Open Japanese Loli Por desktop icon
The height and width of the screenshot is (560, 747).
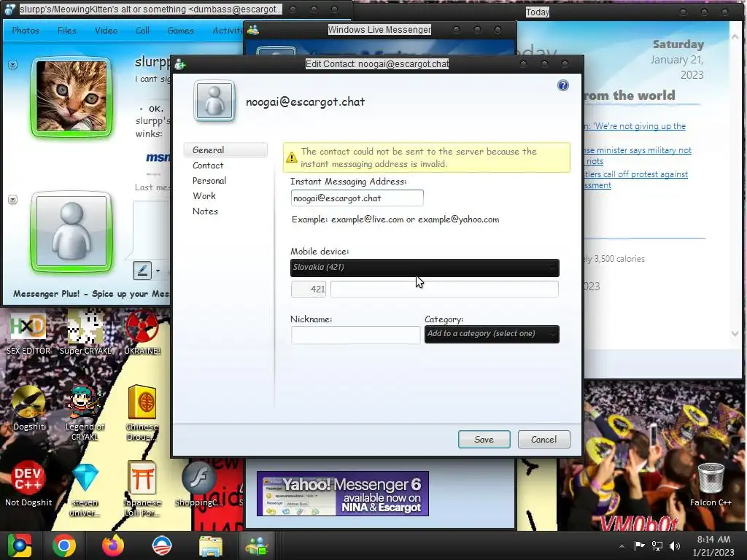(x=142, y=488)
